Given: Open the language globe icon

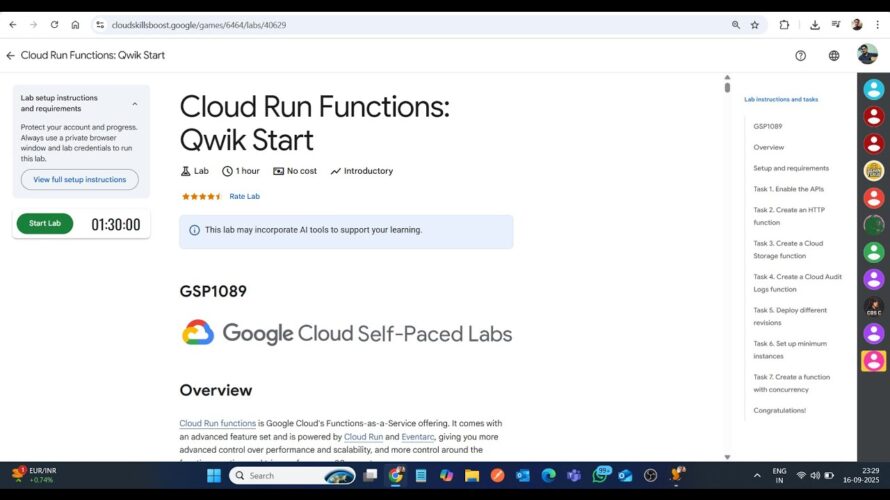Looking at the screenshot, I should [834, 56].
